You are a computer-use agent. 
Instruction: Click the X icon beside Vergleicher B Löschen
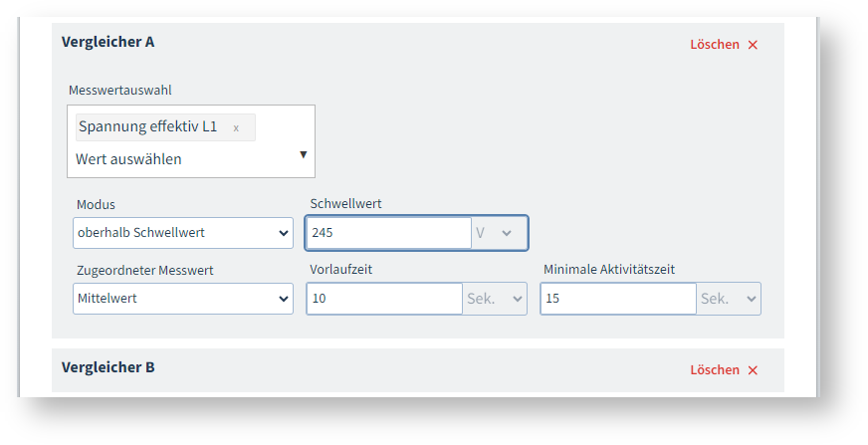pyautogui.click(x=753, y=370)
